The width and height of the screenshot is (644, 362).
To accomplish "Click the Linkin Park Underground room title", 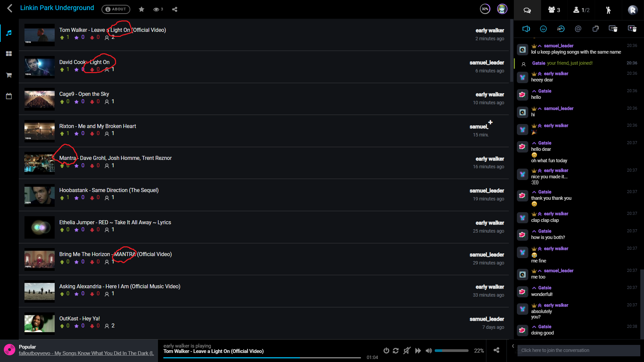I will pos(57,8).
